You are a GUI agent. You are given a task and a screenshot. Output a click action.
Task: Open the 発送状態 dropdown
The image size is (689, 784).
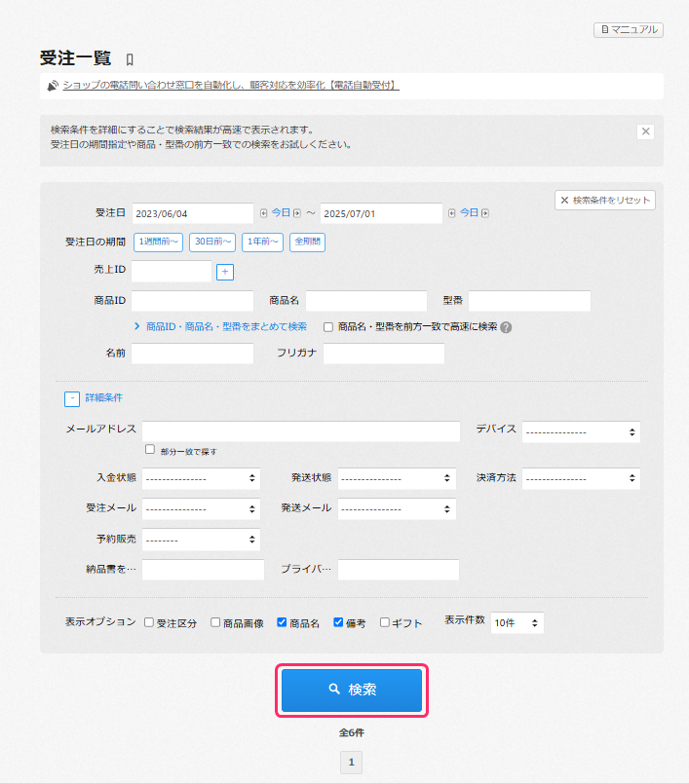point(397,478)
